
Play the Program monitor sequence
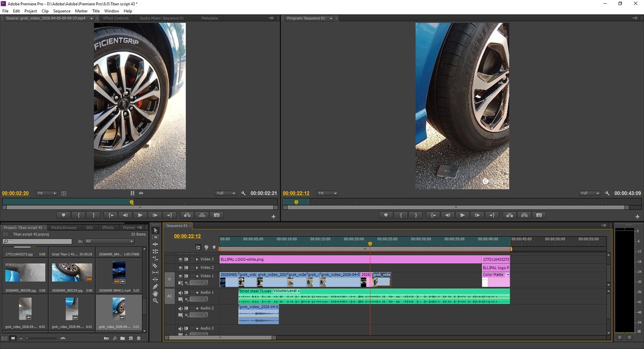[462, 215]
